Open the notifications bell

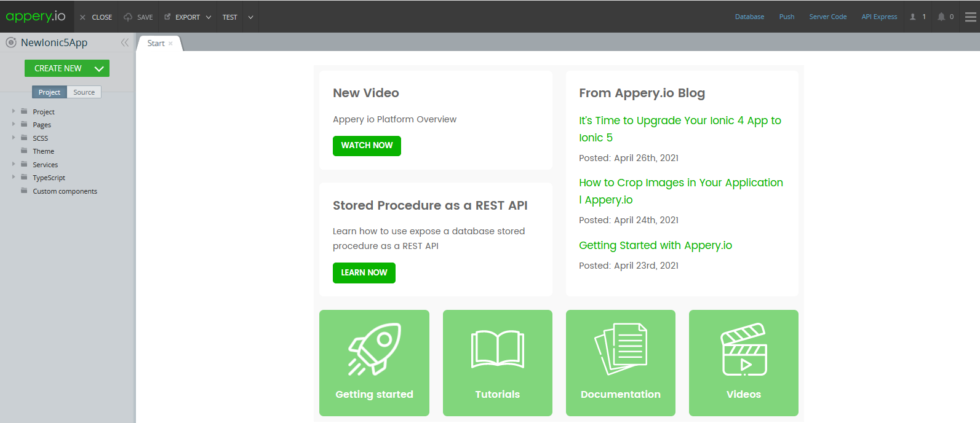941,17
